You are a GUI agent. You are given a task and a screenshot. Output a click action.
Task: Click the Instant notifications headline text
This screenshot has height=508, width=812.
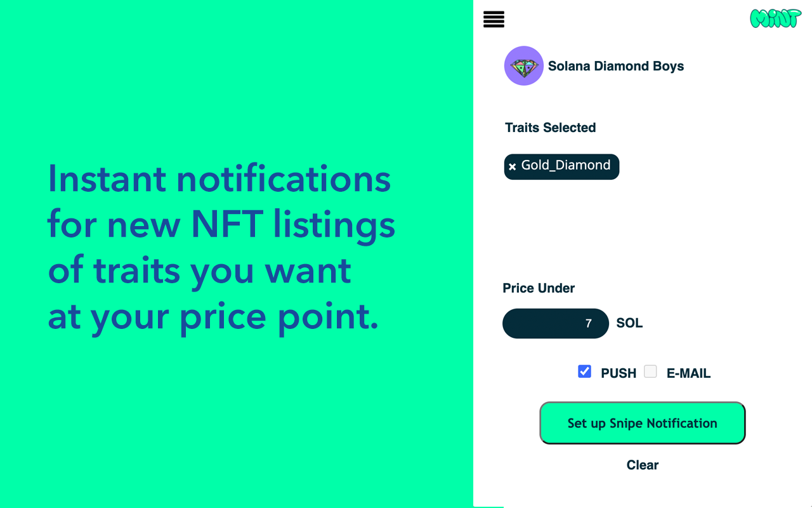[x=219, y=178]
